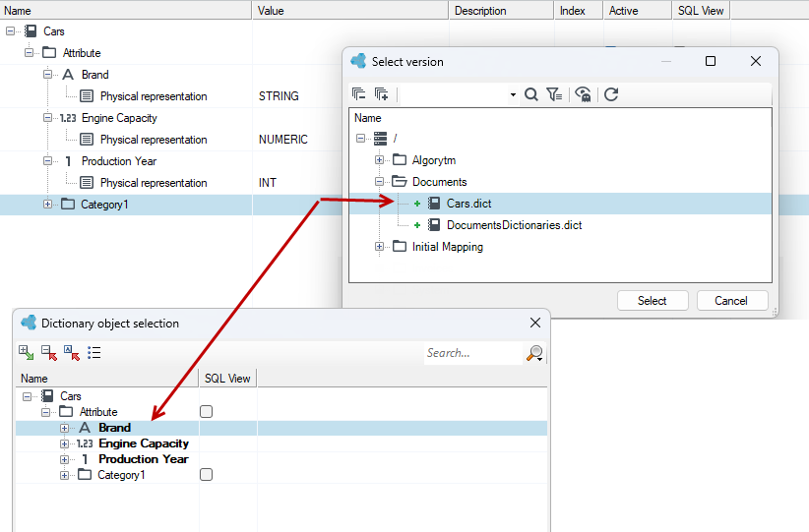
Task: Expand all nodes in Select version toolbar
Action: (x=381, y=94)
